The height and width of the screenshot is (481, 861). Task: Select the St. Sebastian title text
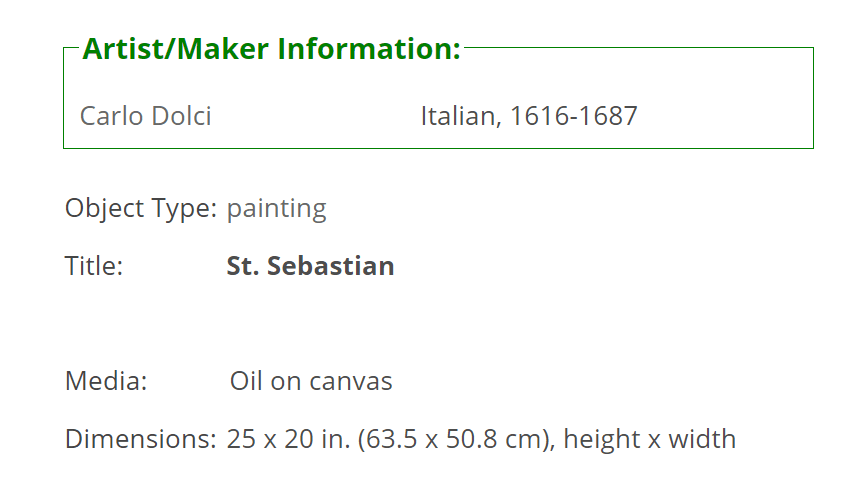(x=310, y=266)
